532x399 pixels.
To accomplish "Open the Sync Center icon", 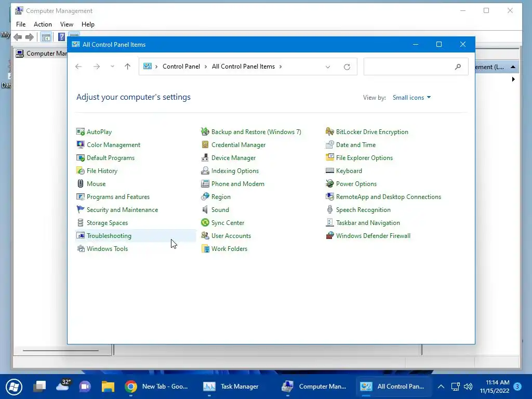I will [x=205, y=223].
